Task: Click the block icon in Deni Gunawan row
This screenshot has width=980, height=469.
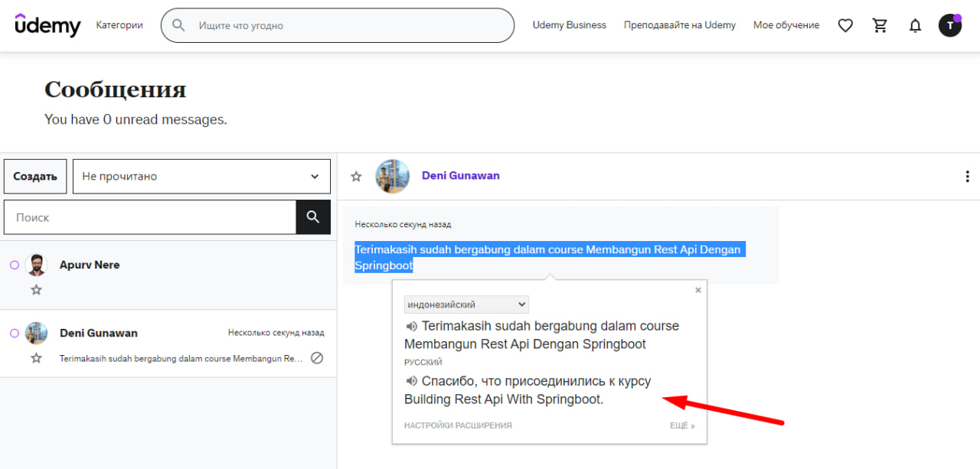Action: click(x=317, y=358)
